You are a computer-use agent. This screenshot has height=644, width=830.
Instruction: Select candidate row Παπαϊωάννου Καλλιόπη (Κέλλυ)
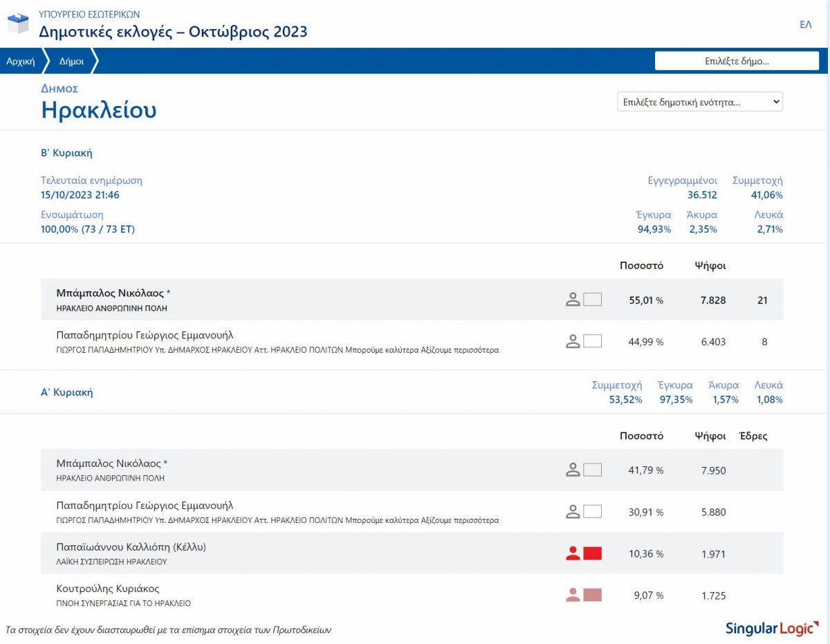click(x=131, y=547)
